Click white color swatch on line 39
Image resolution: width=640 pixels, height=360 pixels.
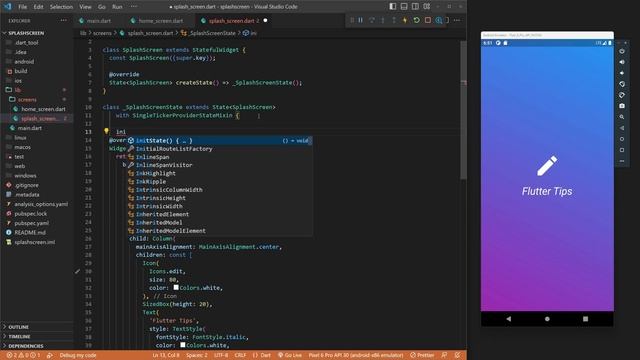point(182,345)
